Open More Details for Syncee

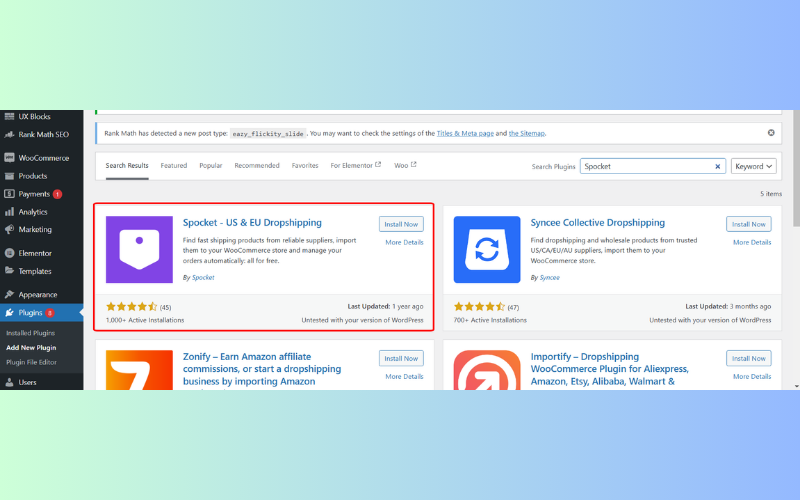click(x=752, y=242)
